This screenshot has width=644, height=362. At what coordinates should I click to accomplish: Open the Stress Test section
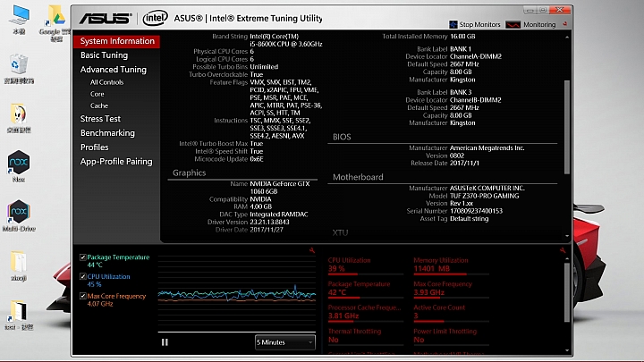pos(100,119)
